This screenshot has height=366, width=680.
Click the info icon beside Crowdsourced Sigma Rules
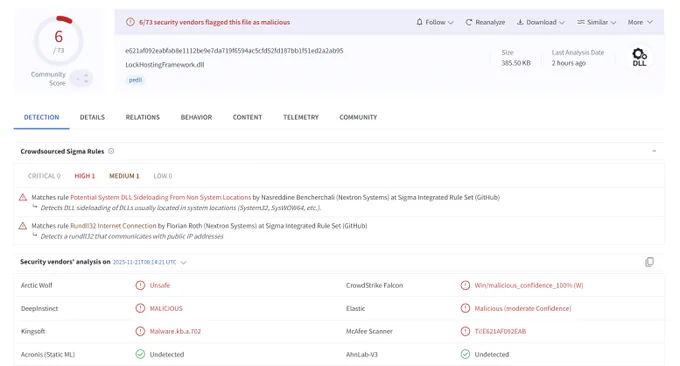(x=111, y=151)
